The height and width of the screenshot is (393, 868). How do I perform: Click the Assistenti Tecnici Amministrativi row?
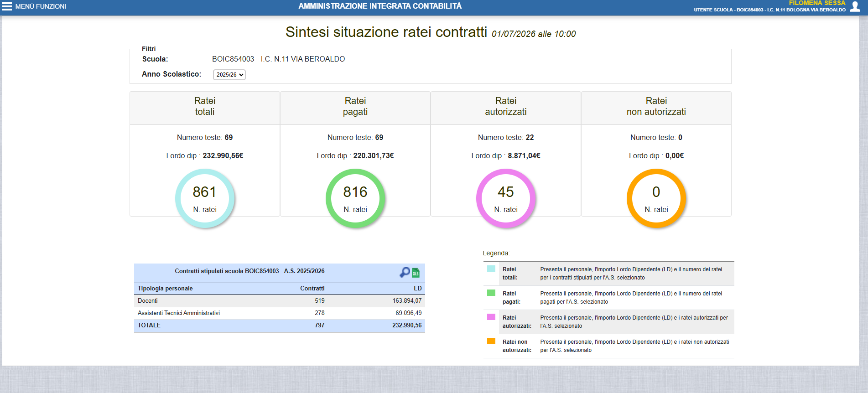pos(280,313)
